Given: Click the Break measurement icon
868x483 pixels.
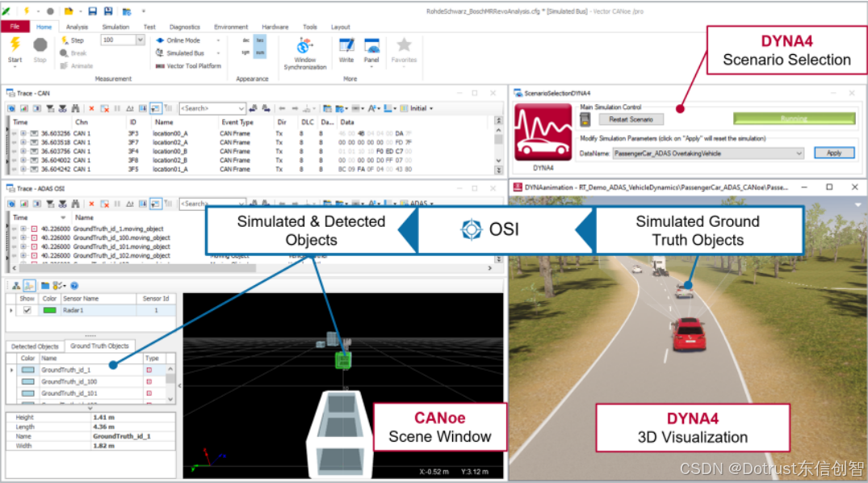Looking at the screenshot, I should pos(65,53).
